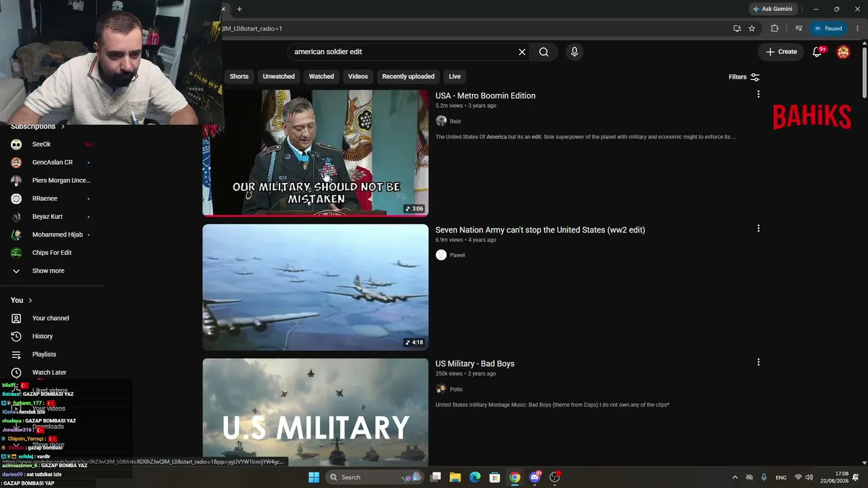Open the Chips For Edit subscription

pos(52,253)
